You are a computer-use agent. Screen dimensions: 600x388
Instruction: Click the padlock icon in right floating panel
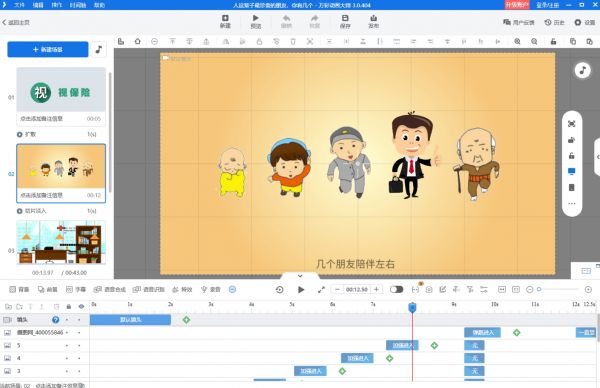(x=572, y=155)
